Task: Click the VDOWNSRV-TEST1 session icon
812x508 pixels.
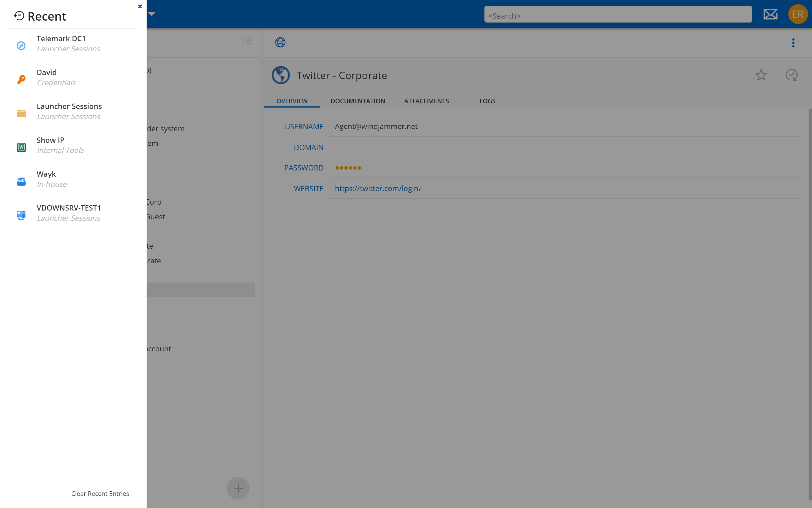Action: [21, 215]
